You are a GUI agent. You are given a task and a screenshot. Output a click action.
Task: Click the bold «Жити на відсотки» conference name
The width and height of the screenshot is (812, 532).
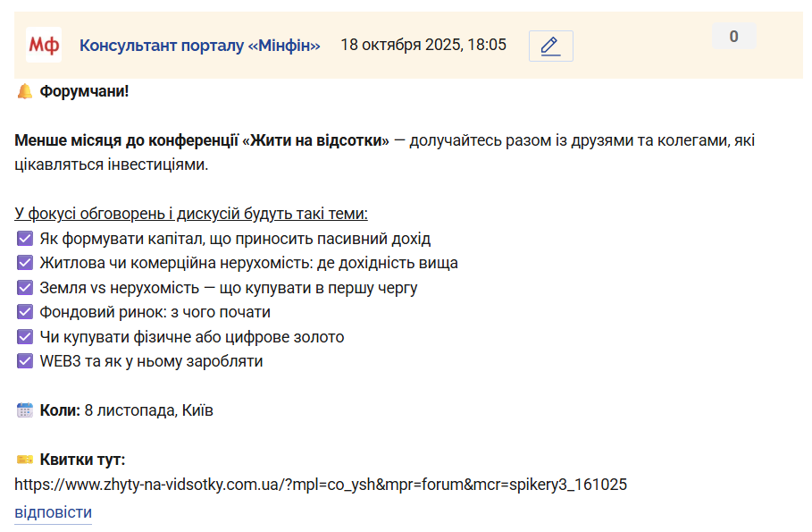316,140
